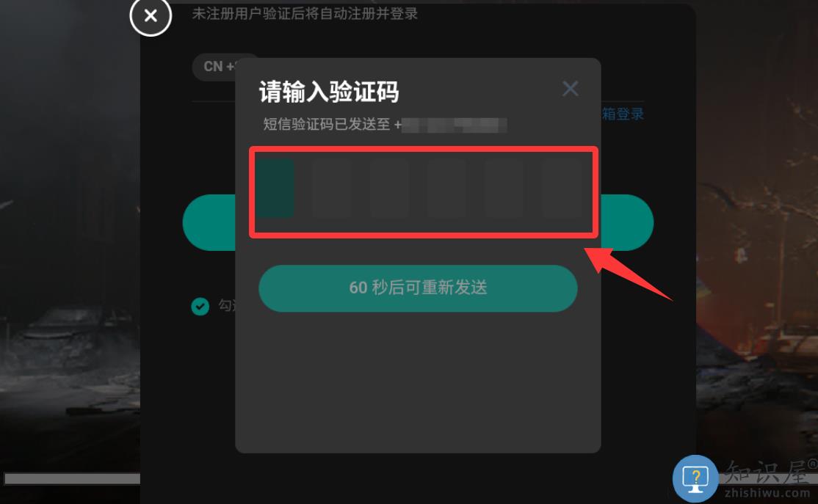The height and width of the screenshot is (504, 818).
Task: Click the blue help monitor icon
Action: pos(695,478)
